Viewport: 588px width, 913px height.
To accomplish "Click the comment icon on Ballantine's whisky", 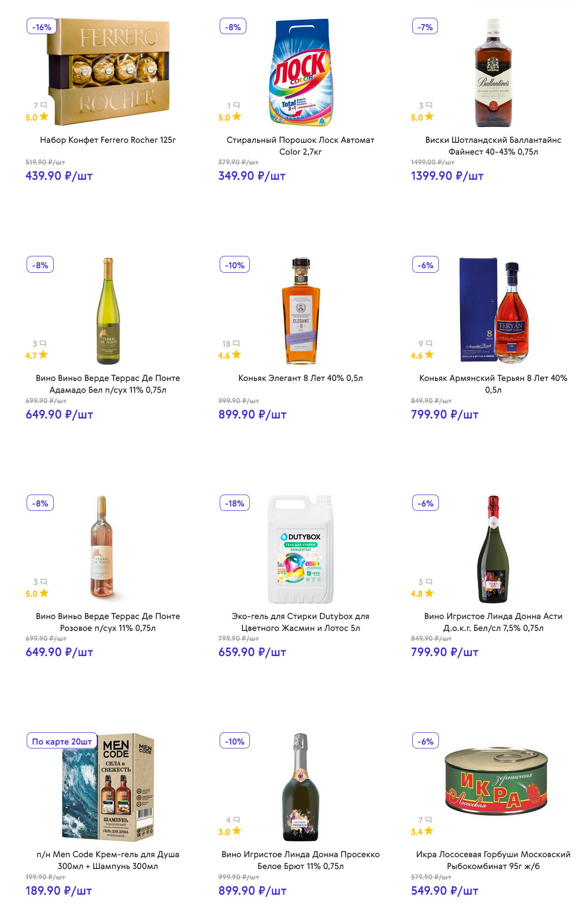I will (429, 105).
